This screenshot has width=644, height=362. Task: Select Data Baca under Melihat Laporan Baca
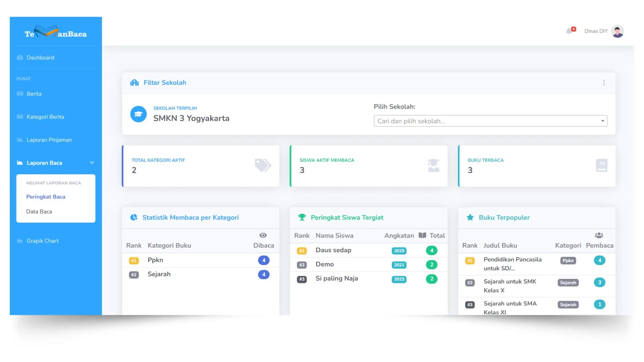coord(39,212)
